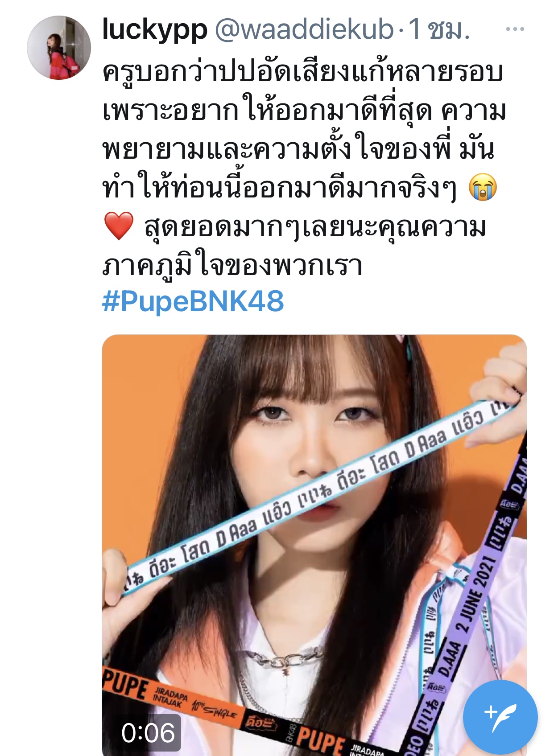Click tweet line ภาคภูมิใจของพวกเรา
554x756 pixels.
click(x=232, y=266)
